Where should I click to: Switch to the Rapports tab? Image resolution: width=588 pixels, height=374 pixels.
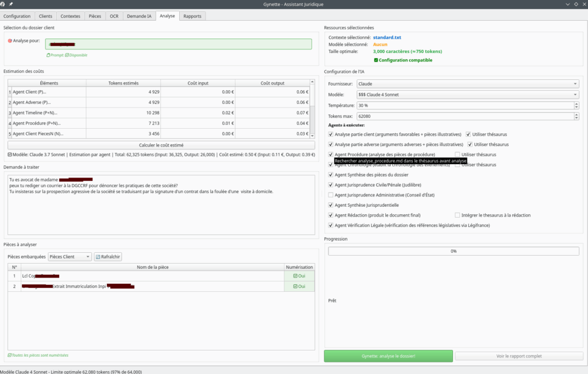192,16
